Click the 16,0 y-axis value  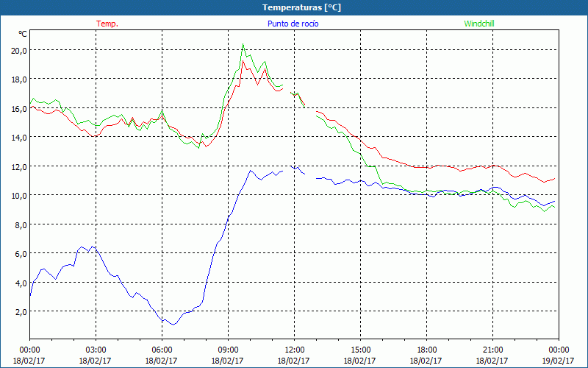tap(19, 109)
